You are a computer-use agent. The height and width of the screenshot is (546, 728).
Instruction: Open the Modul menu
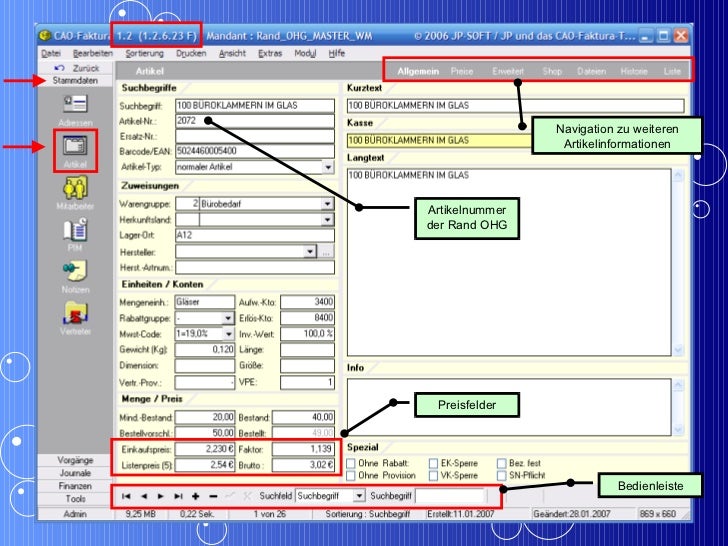click(305, 53)
